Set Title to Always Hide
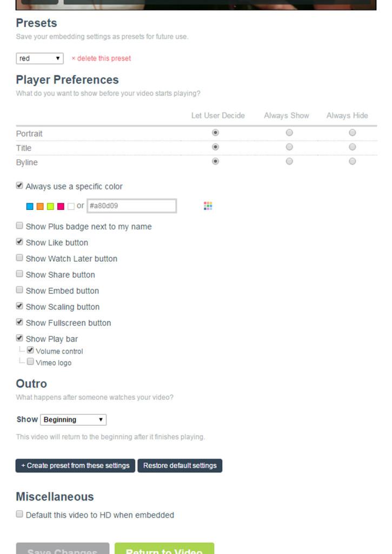This screenshot has width=392, height=554. 353,147
